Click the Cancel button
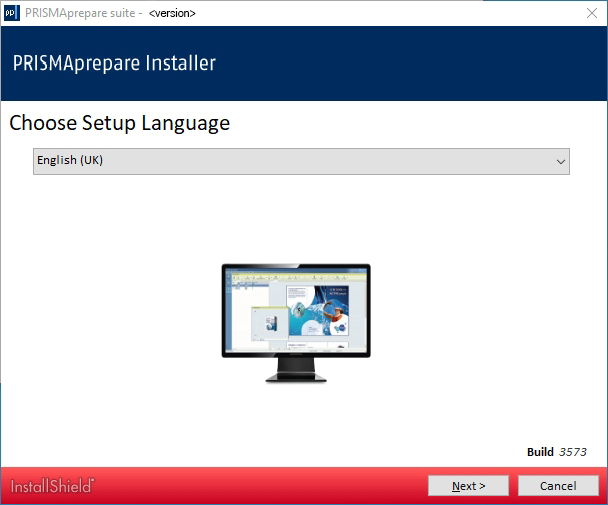Screen dimensions: 608x505 (558, 486)
